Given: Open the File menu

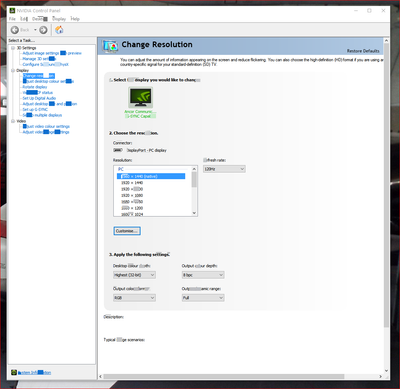Looking at the screenshot, I should 12,19.
